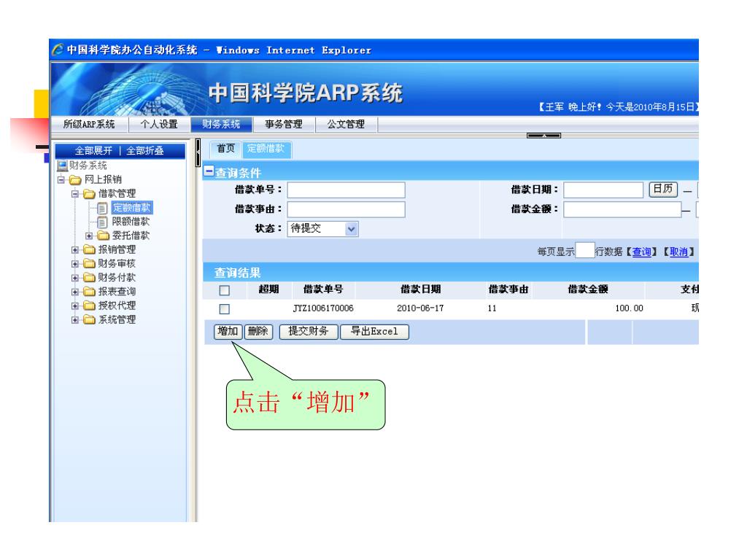
Task: Expand the 授权代理 tree node
Action: pyautogui.click(x=75, y=306)
